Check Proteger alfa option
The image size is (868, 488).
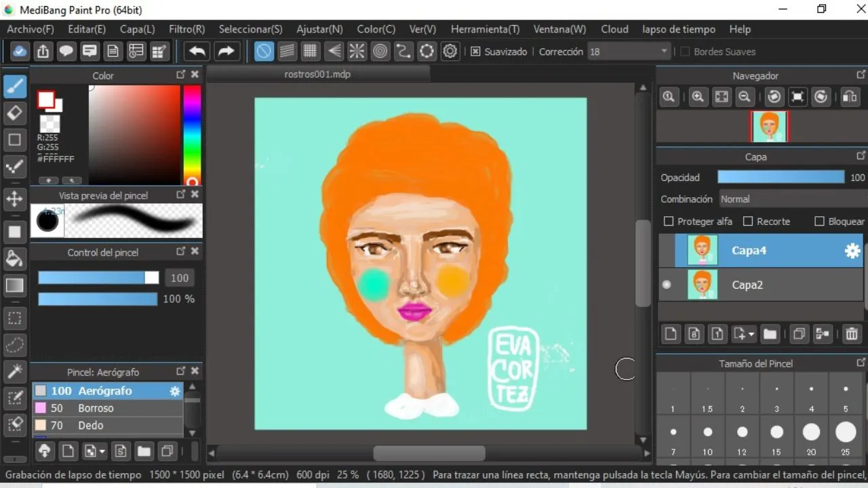[x=669, y=222]
